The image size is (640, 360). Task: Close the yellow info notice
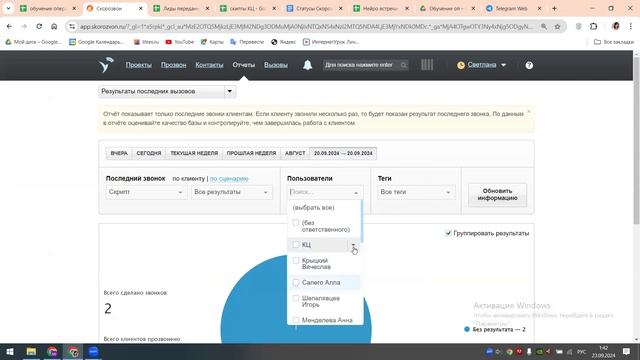tap(529, 111)
